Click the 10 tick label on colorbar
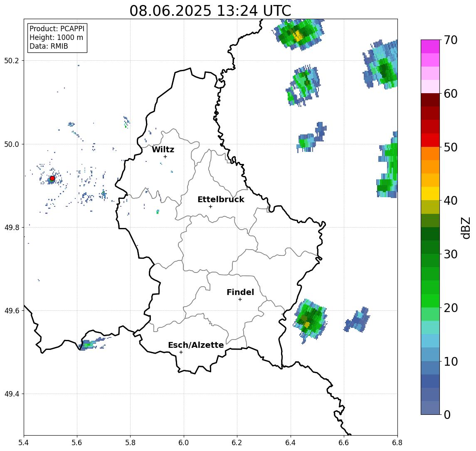The width and height of the screenshot is (476, 451). (x=451, y=362)
